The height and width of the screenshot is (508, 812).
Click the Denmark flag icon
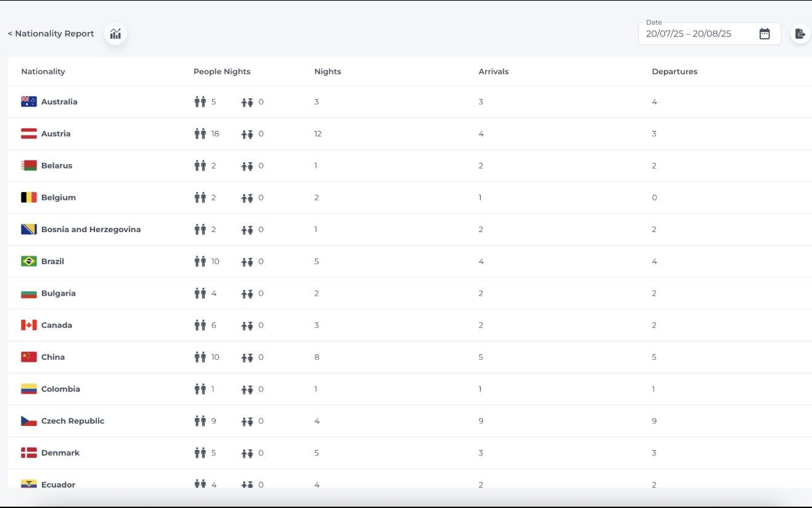tap(29, 452)
